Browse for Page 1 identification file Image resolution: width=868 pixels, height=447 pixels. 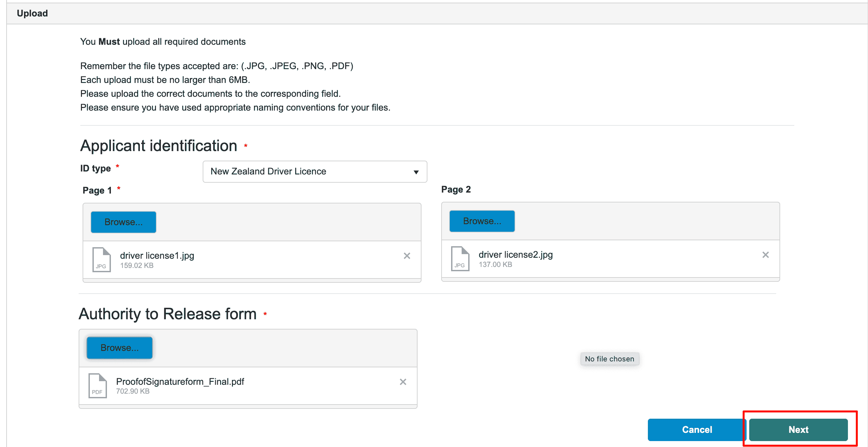pyautogui.click(x=123, y=222)
